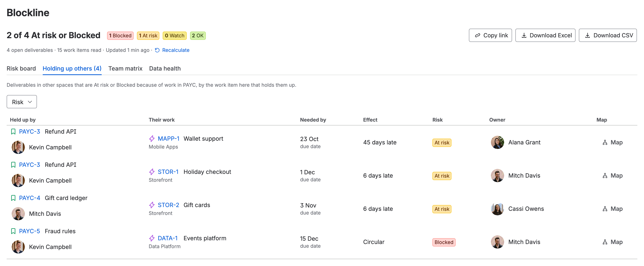Open Map for Gift cards row
The height and width of the screenshot is (266, 644).
point(612,209)
